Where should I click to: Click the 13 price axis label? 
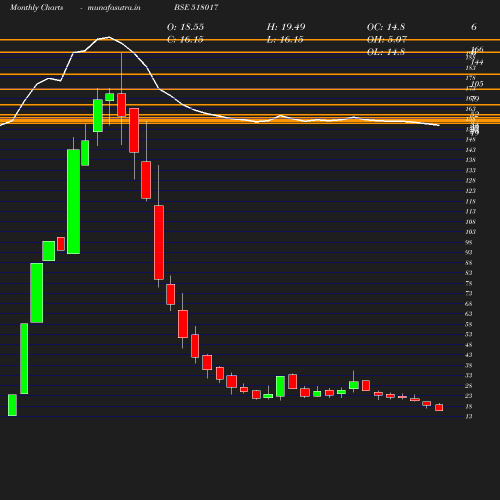[x=469, y=416]
